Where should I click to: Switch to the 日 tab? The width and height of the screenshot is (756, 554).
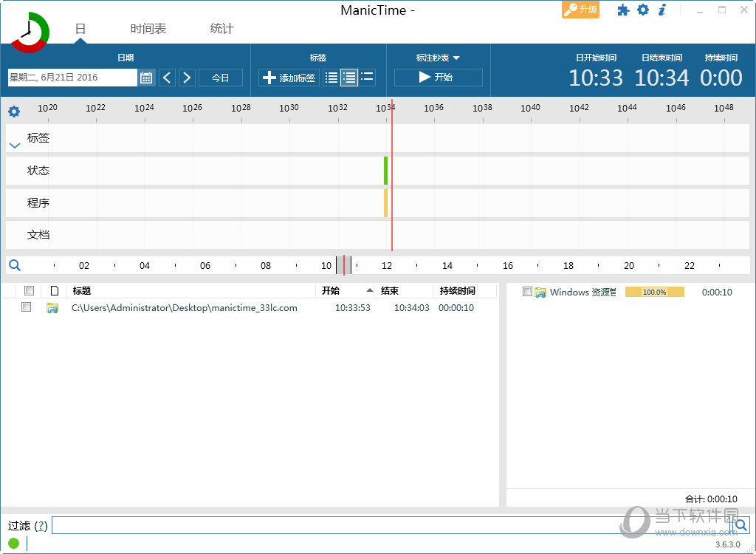coord(80,29)
